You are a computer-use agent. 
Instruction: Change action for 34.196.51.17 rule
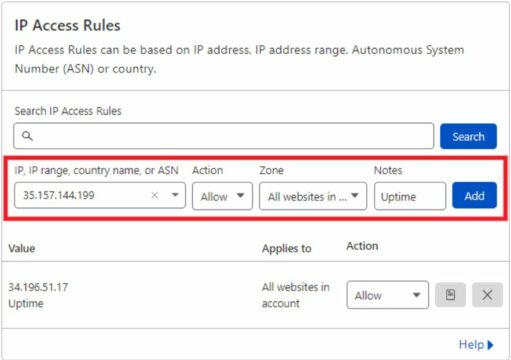click(388, 295)
